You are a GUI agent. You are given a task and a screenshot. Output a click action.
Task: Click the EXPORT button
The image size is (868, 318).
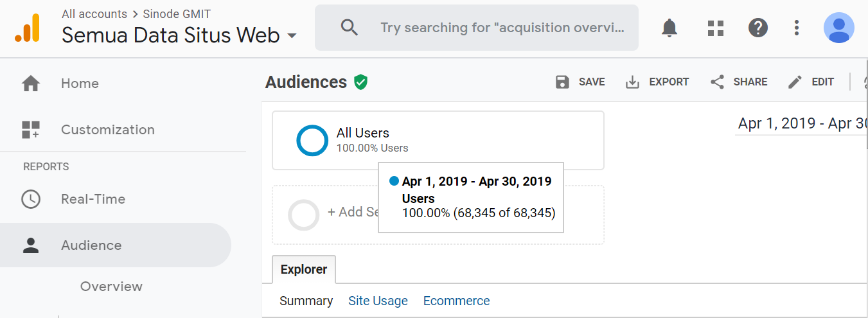coord(657,82)
